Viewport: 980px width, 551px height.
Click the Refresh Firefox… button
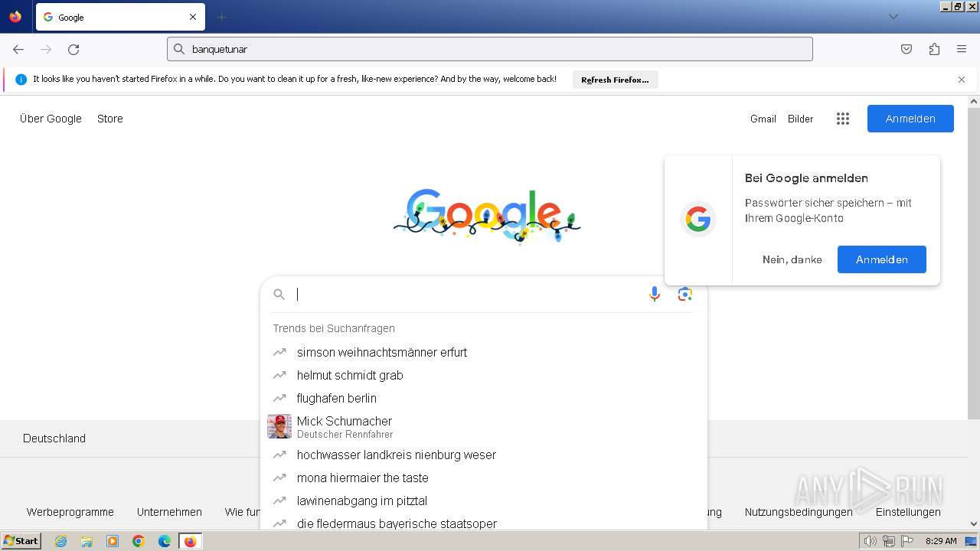pyautogui.click(x=615, y=80)
